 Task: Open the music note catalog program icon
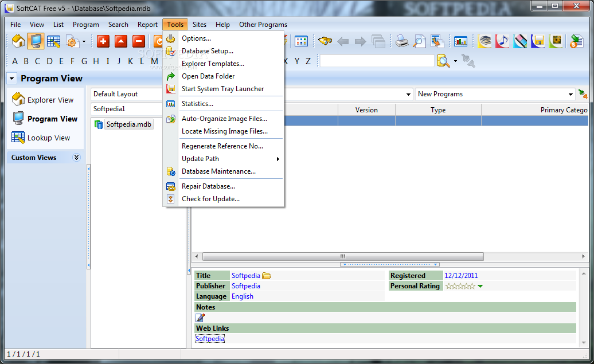point(502,41)
